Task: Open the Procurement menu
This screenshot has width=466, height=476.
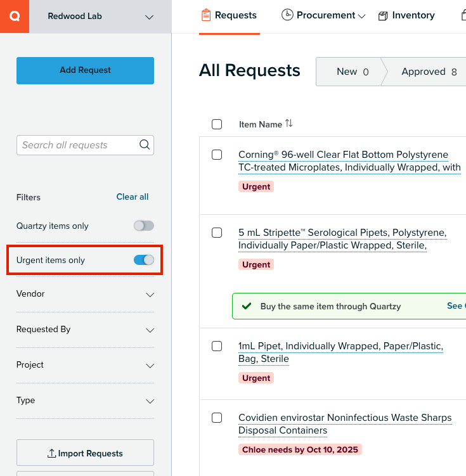Action: tap(323, 15)
